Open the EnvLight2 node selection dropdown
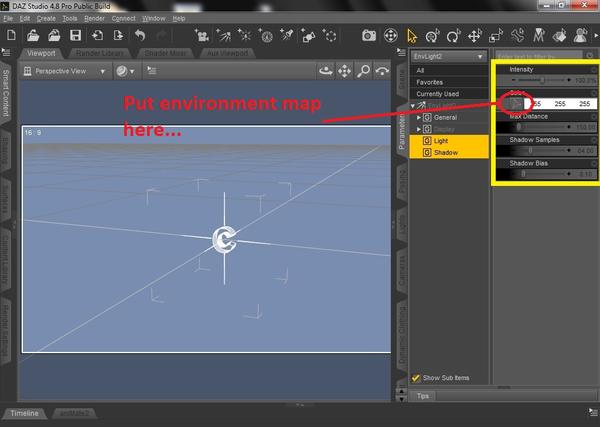Image resolution: width=600 pixels, height=427 pixels. click(x=448, y=57)
